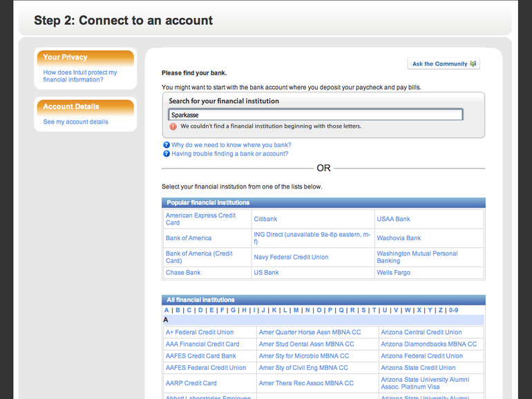
Task: Select AAA Financial Credit Card
Action: point(202,344)
